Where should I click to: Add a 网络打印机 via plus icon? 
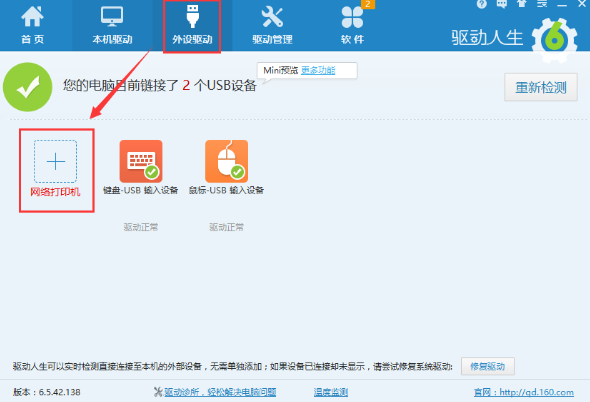(x=56, y=161)
